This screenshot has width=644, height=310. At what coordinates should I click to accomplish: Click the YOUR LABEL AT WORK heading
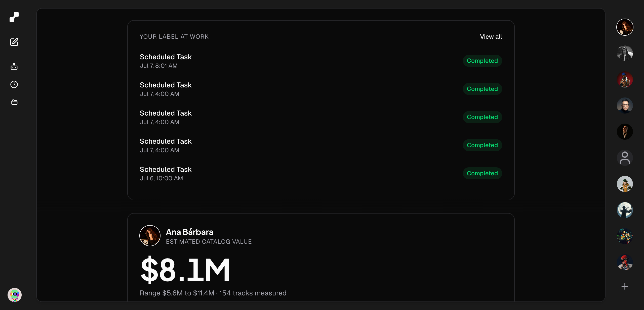tap(174, 37)
